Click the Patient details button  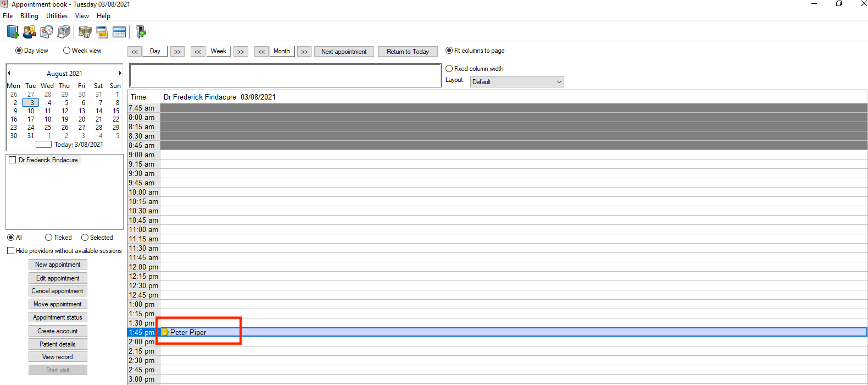(58, 344)
